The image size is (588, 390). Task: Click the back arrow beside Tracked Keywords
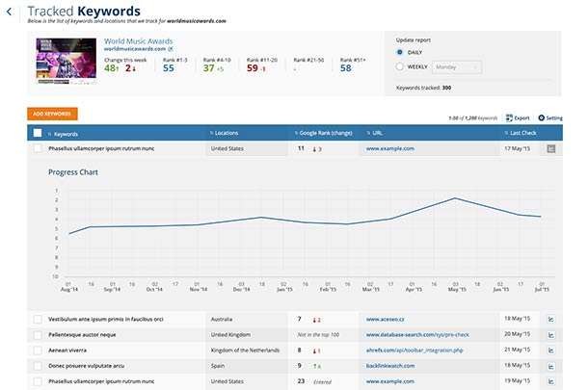tap(9, 13)
